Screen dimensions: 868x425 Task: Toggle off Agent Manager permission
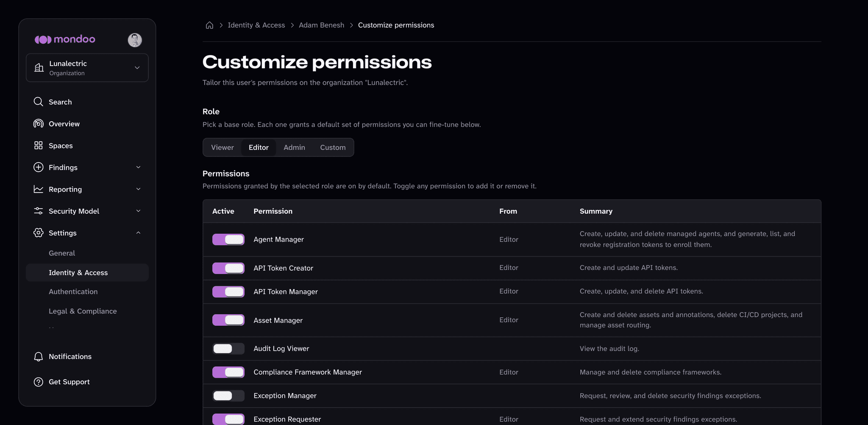click(228, 239)
